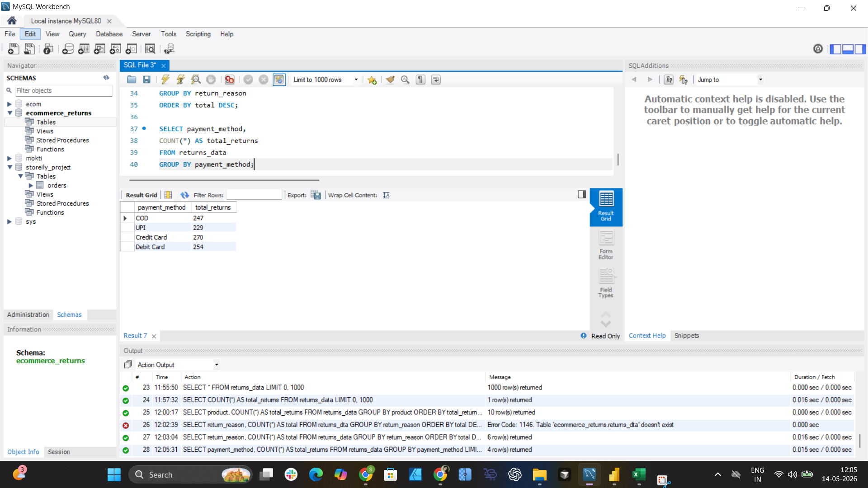Click the Context Help tab
This screenshot has height=488, width=868.
pyautogui.click(x=647, y=336)
